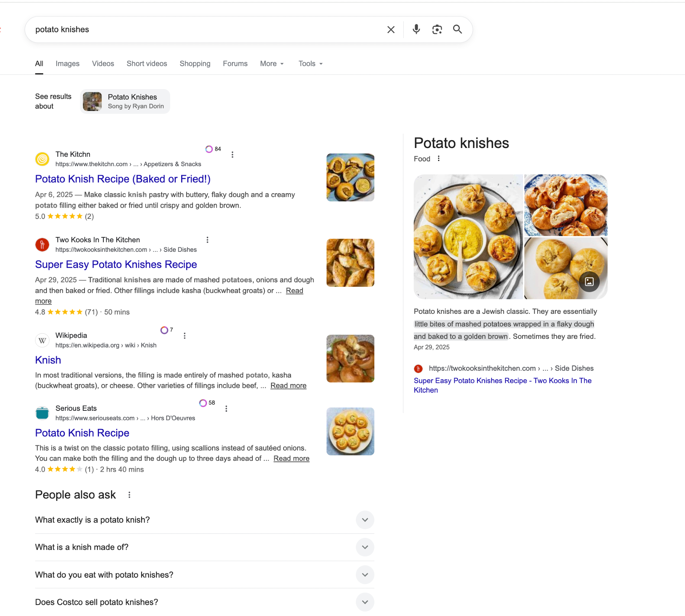Open the Tools dropdown
This screenshot has width=685, height=616.
(x=310, y=64)
